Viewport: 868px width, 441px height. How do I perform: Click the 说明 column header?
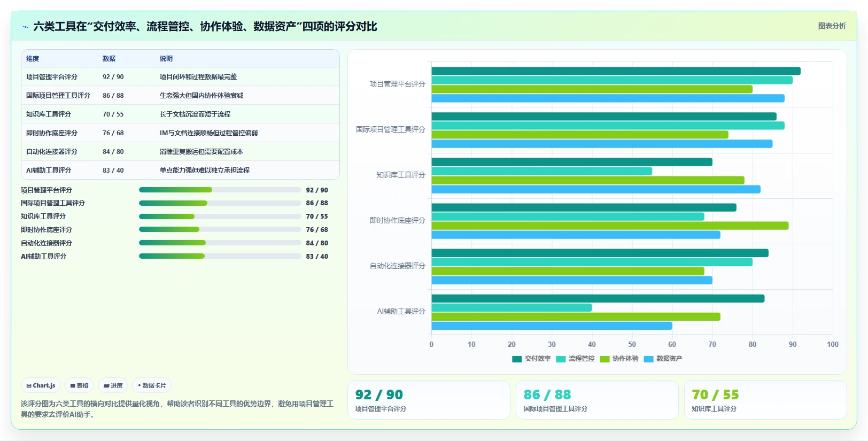coord(166,59)
